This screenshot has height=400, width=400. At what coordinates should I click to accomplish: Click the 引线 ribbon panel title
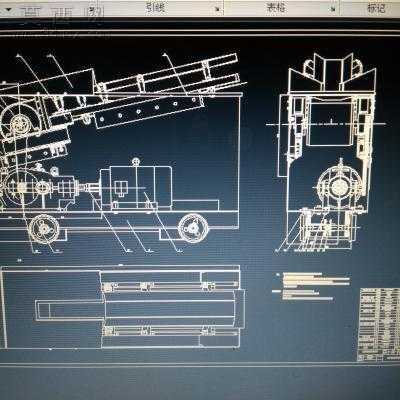[155, 7]
